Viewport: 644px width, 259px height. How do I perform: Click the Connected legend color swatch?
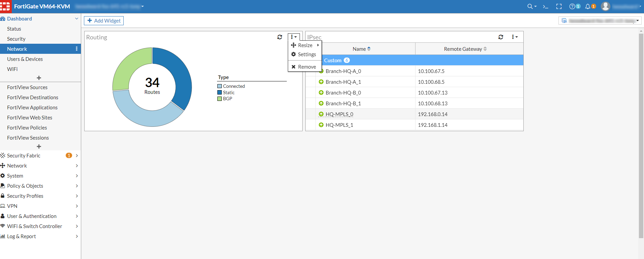[x=220, y=86]
